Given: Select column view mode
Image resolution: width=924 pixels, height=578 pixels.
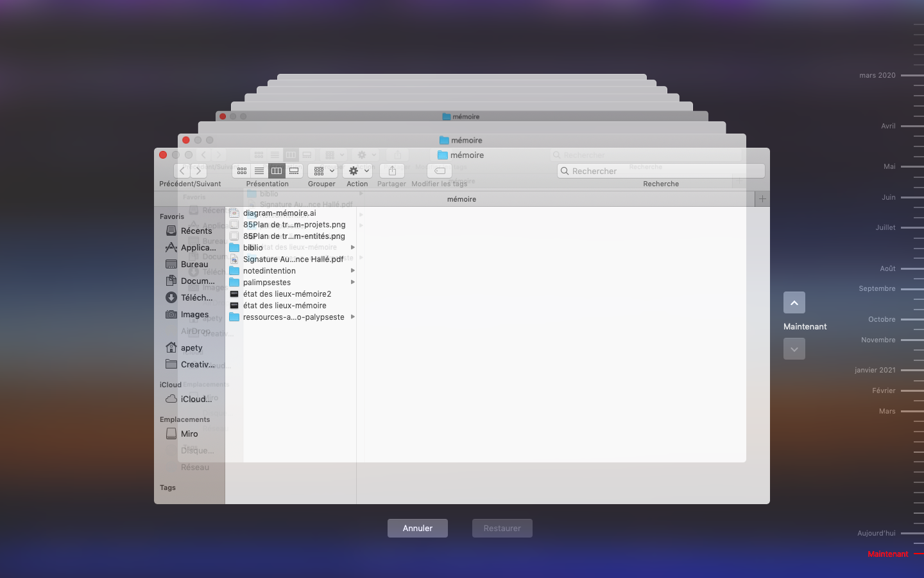Looking at the screenshot, I should pos(277,171).
